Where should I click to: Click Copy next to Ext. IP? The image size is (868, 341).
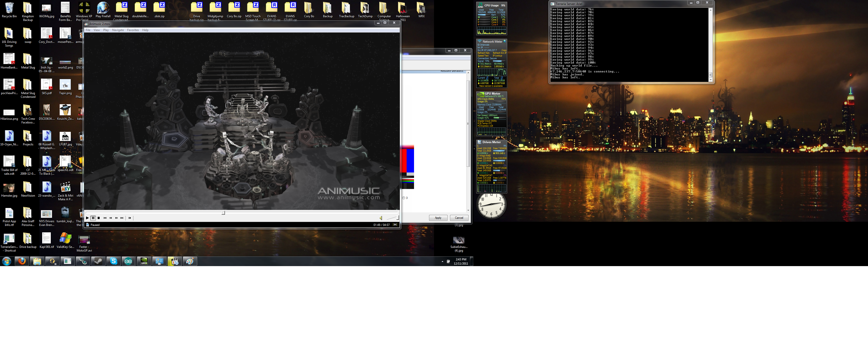tap(504, 50)
